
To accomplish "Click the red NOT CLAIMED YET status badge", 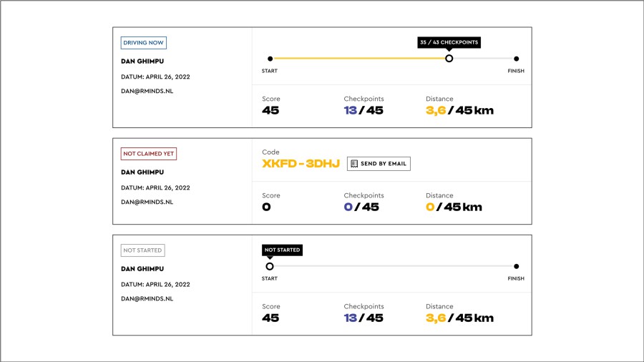I will 149,154.
